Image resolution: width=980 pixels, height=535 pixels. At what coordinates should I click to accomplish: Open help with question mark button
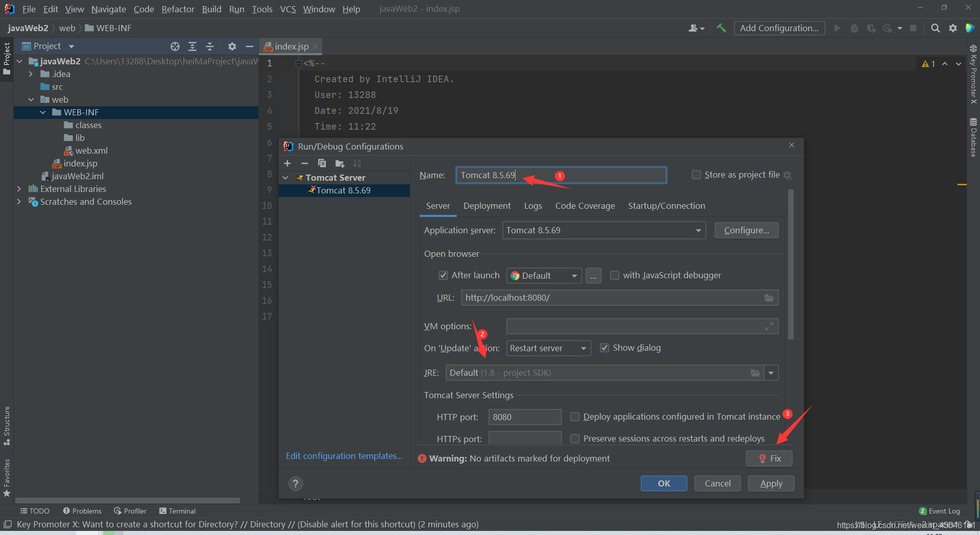click(296, 483)
